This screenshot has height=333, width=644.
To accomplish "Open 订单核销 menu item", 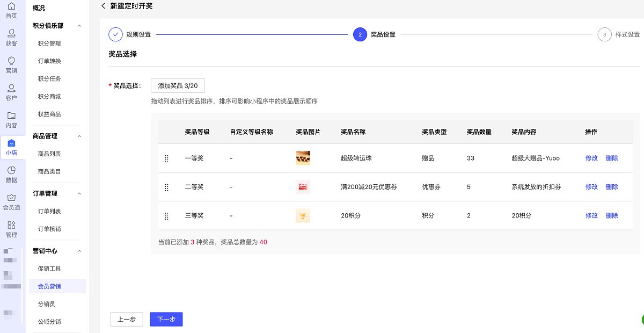I will tap(49, 229).
